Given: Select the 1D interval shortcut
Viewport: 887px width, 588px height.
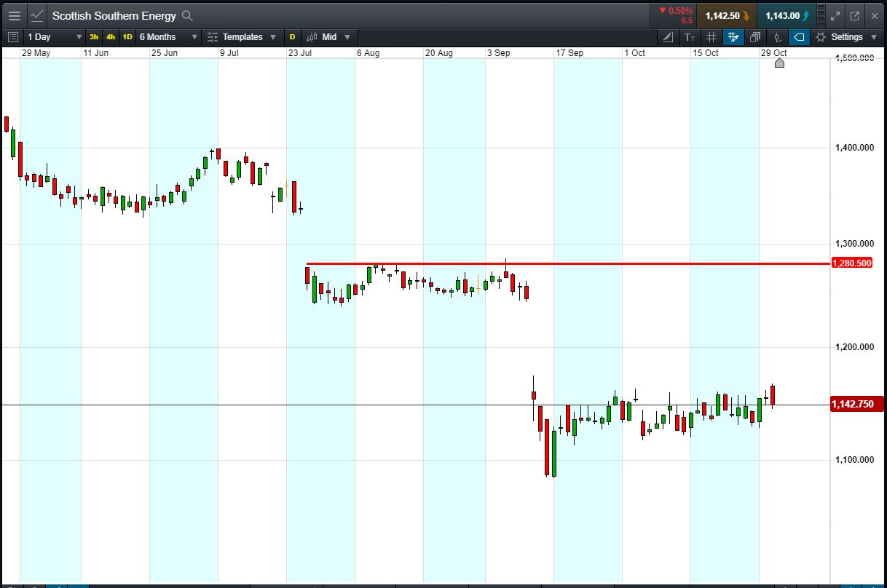Looking at the screenshot, I should click(127, 37).
